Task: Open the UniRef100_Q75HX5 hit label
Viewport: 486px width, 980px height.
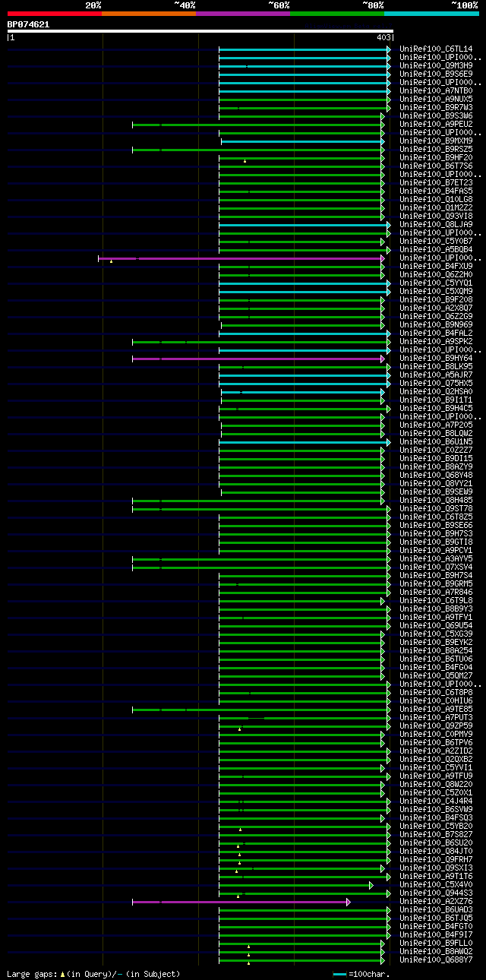Action: click(436, 384)
